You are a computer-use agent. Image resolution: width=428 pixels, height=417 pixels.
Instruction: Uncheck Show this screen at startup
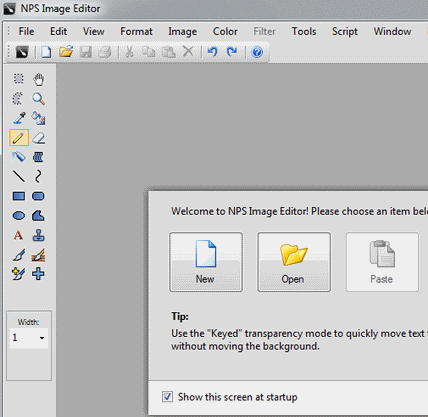click(167, 397)
